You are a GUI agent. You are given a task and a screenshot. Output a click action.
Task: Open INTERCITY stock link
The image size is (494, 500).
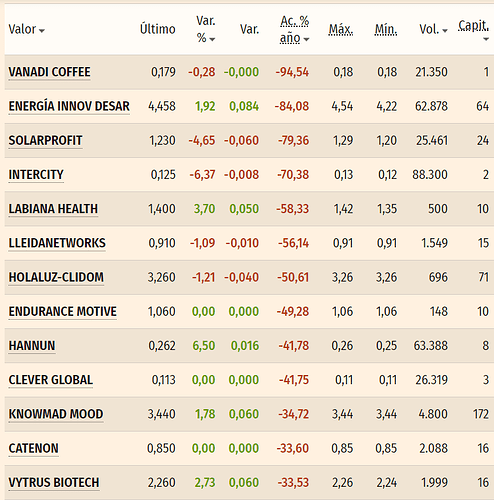pos(36,175)
